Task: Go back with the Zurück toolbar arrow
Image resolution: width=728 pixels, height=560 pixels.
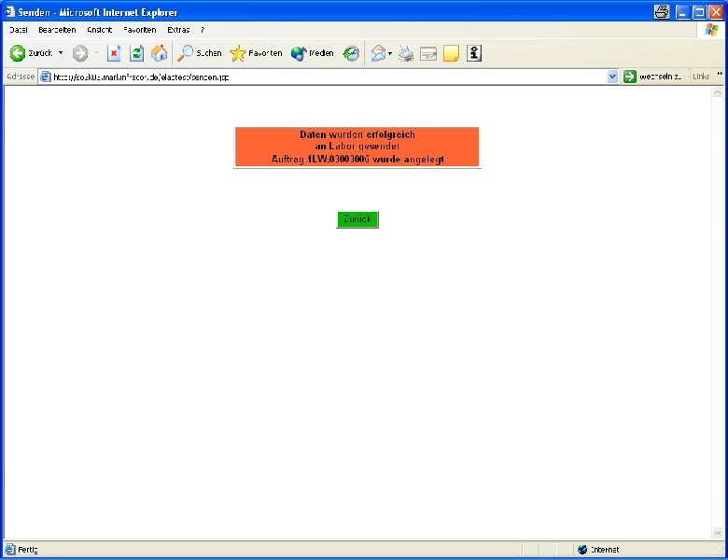Action: pos(31,53)
